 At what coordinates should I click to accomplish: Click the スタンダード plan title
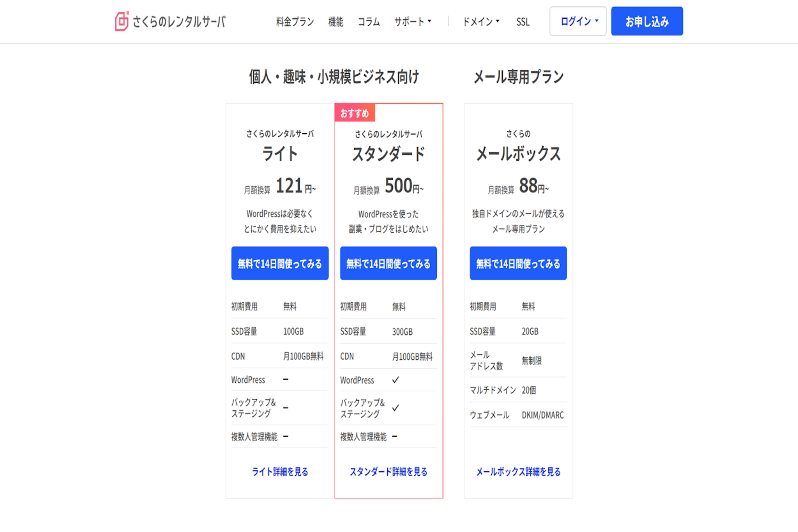click(x=388, y=154)
